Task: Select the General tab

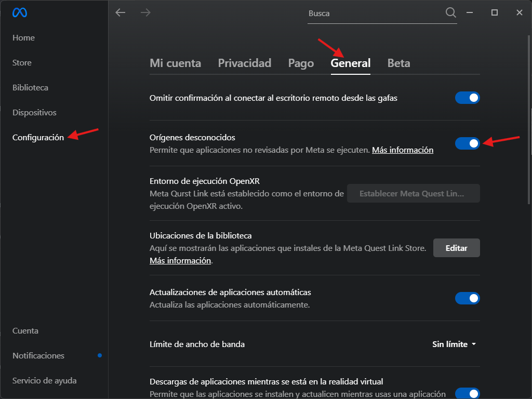Action: (351, 63)
